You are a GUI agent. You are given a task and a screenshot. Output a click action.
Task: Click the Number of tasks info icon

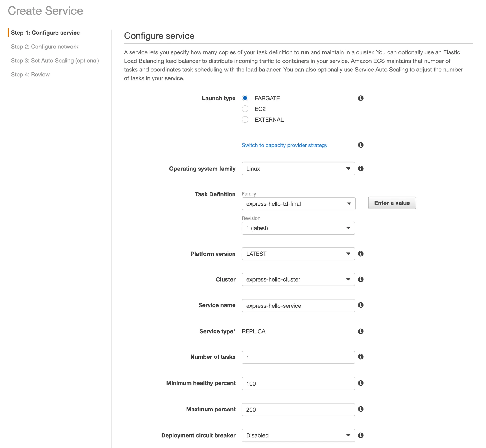[x=360, y=357]
